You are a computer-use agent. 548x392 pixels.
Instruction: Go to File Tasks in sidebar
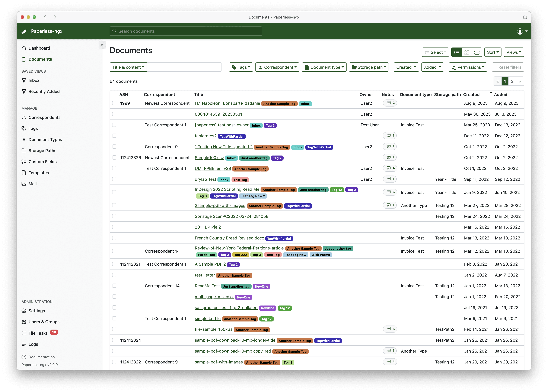38,333
